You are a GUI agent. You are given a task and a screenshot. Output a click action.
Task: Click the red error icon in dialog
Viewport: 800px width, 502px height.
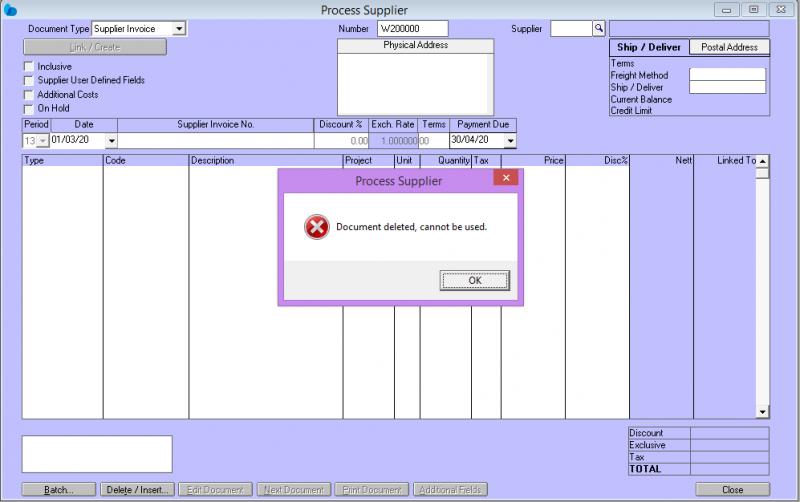[316, 227]
